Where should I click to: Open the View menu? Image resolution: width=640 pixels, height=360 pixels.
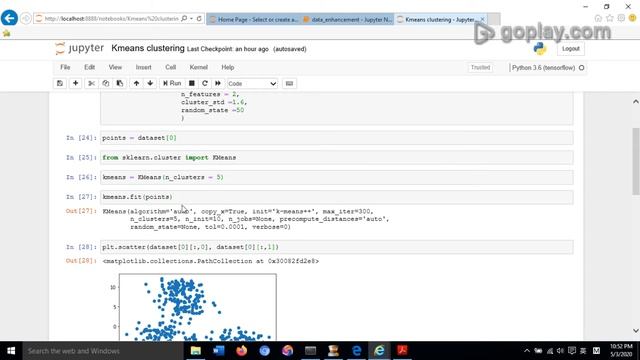click(115, 67)
